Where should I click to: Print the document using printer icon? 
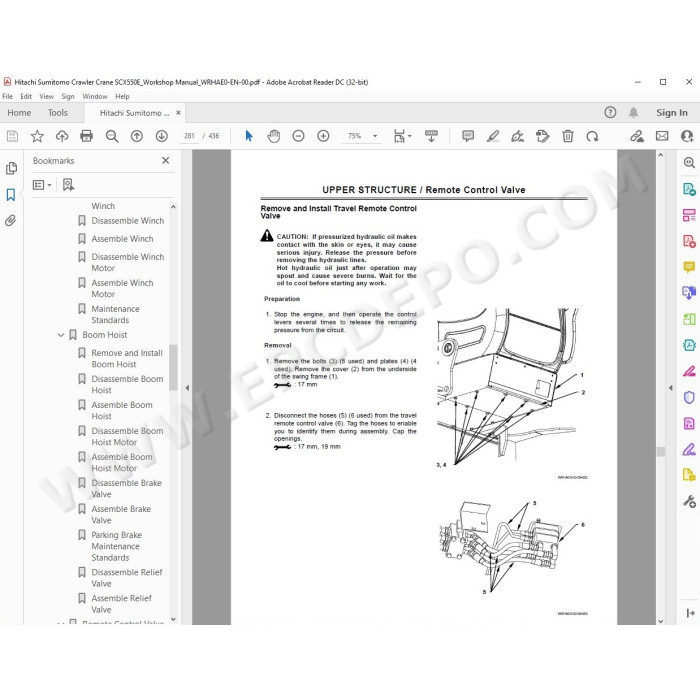(x=86, y=136)
